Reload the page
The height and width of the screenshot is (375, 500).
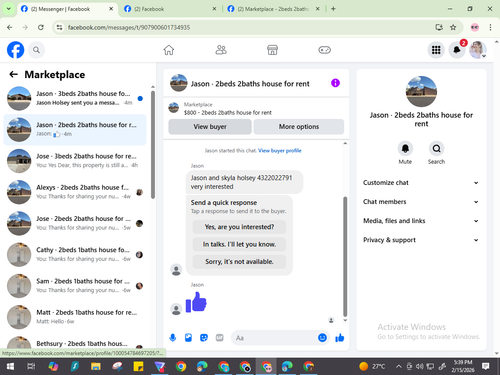pyautogui.click(x=41, y=27)
